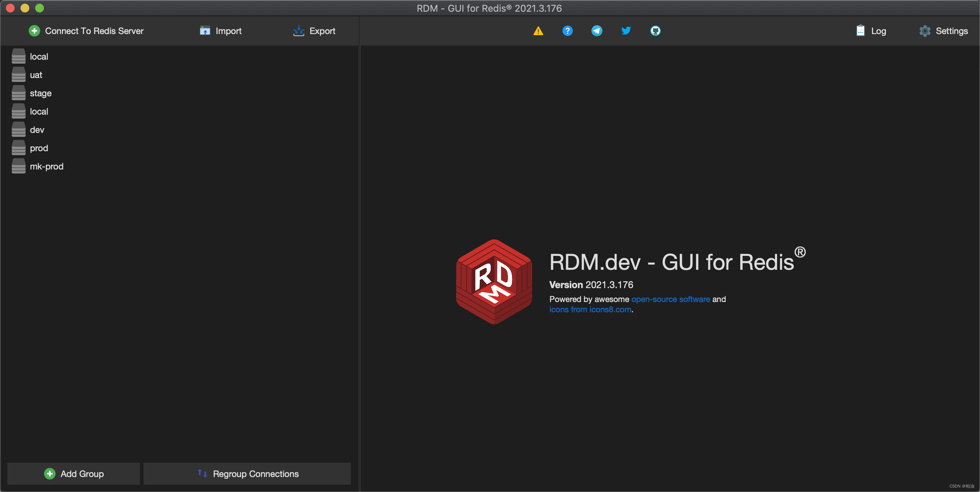
Task: Open the Telegram channel icon
Action: tap(597, 31)
